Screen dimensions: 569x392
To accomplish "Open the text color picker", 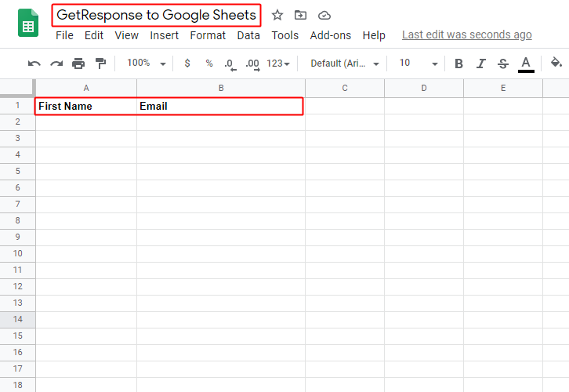I will coord(526,64).
